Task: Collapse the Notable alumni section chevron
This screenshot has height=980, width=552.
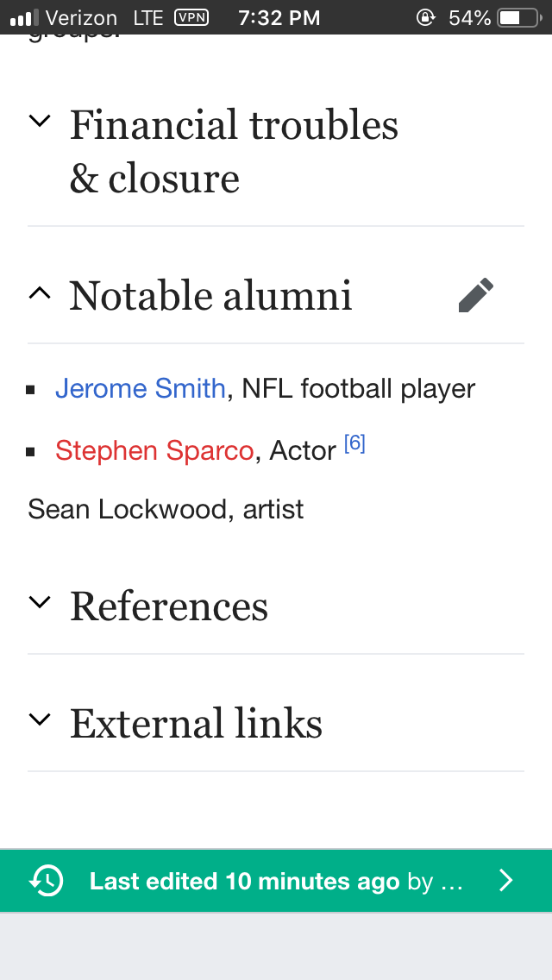Action: point(40,292)
